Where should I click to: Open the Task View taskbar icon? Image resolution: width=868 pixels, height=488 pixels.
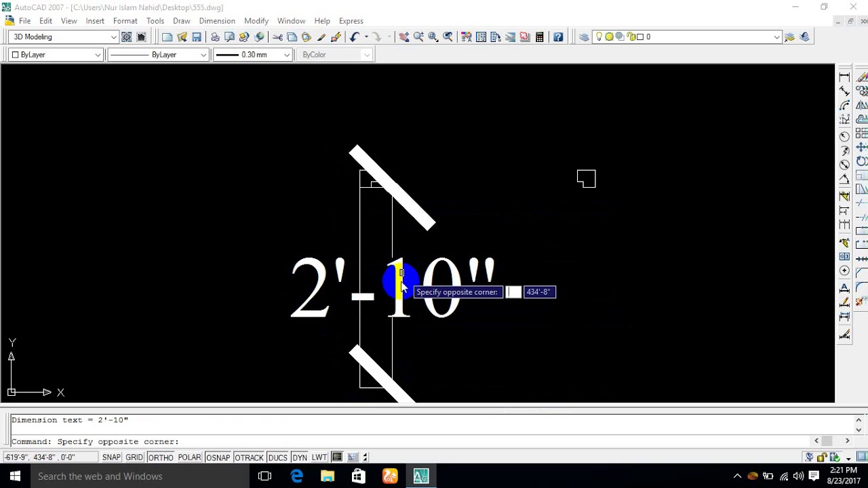coord(265,476)
